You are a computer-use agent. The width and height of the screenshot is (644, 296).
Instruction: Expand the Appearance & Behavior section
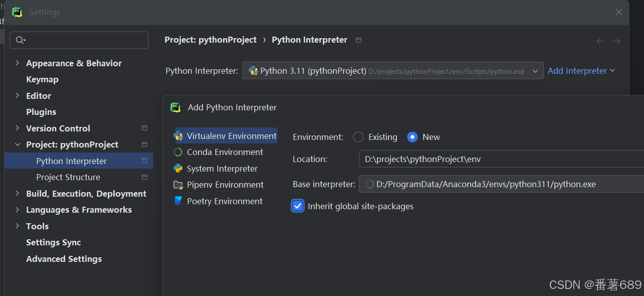(x=18, y=63)
